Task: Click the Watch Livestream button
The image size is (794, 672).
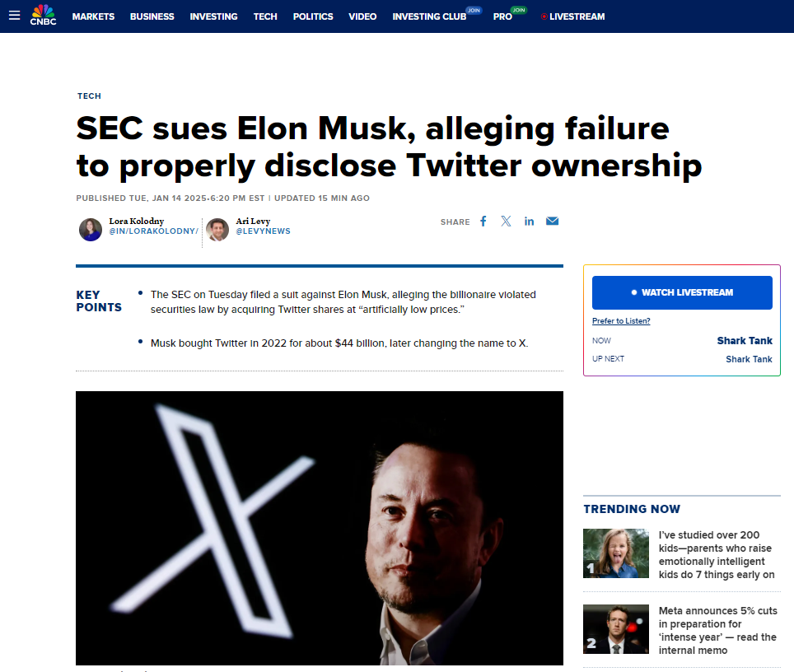Action: (682, 292)
